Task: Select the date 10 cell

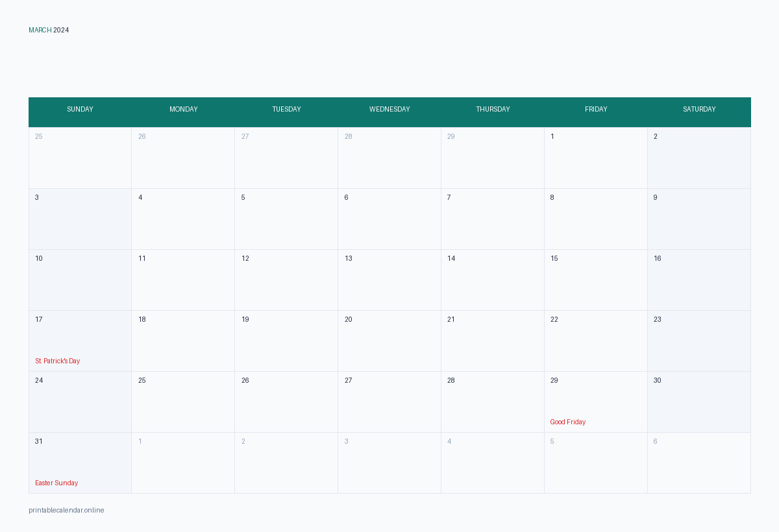Action: tap(80, 280)
